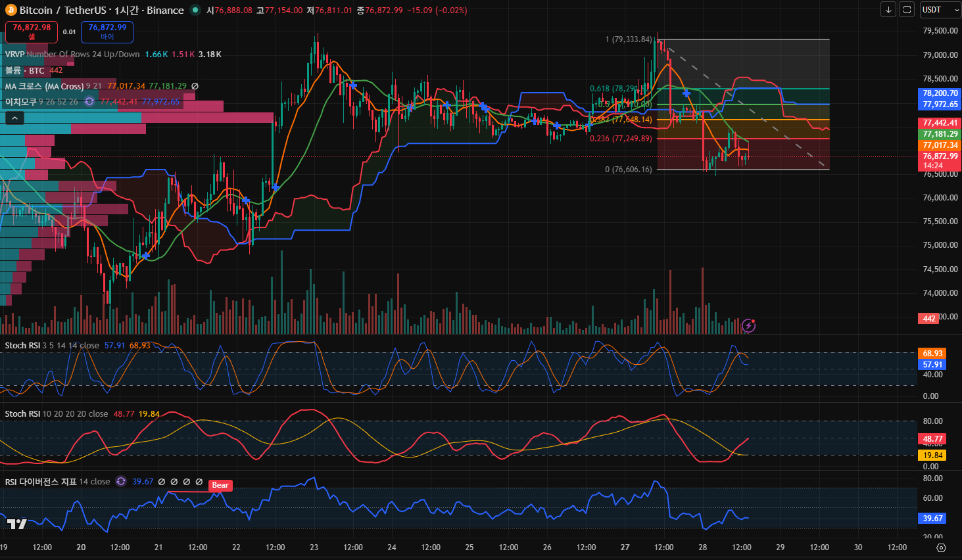Click the high price value 고77,154.00
Viewport: 962px width, 560px height.
click(x=279, y=11)
